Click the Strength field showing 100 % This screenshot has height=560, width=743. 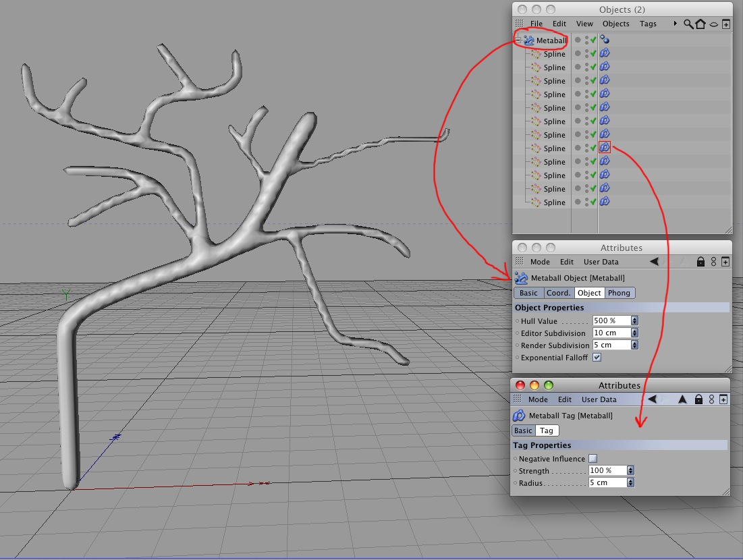tap(607, 470)
